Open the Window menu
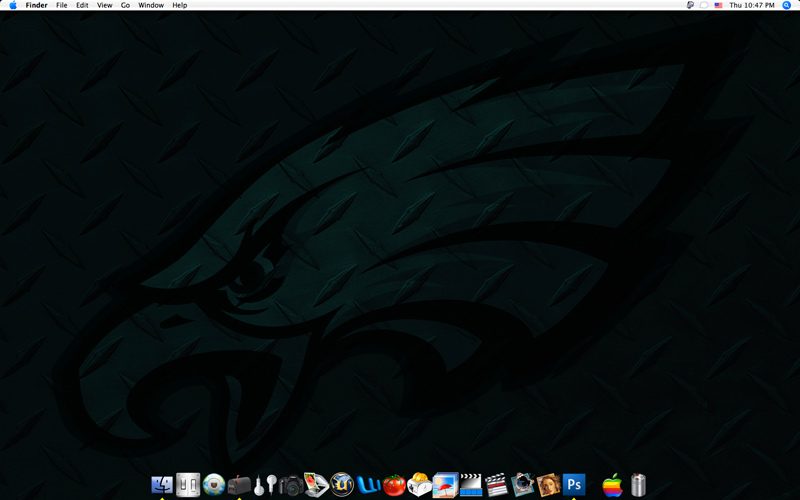This screenshot has height=500, width=800. (151, 5)
